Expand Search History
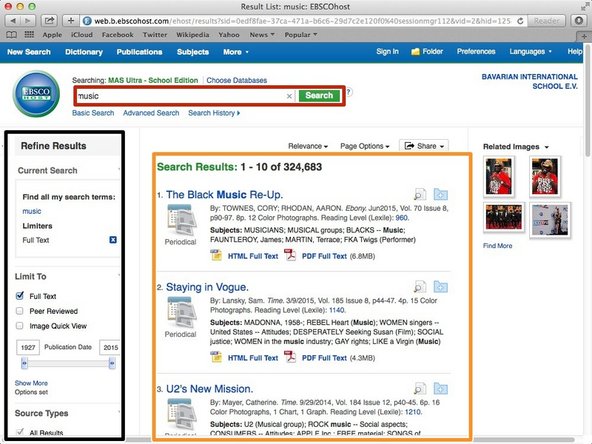 pyautogui.click(x=214, y=113)
